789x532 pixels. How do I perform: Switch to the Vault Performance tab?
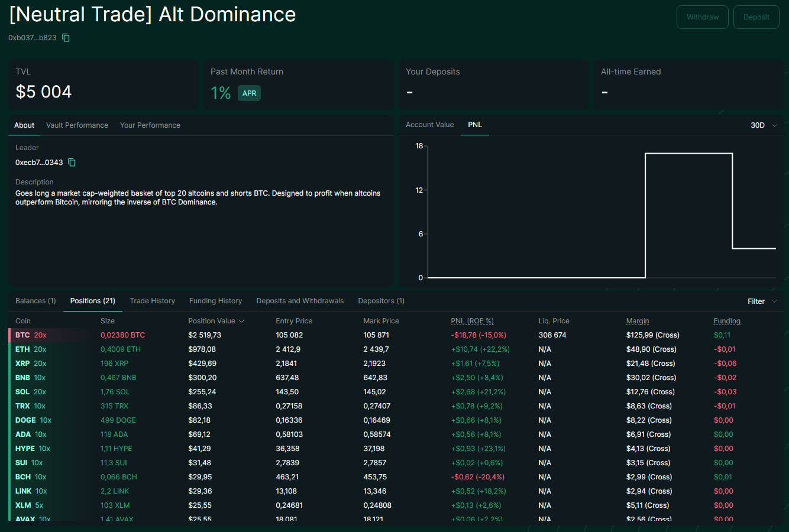pyautogui.click(x=77, y=125)
